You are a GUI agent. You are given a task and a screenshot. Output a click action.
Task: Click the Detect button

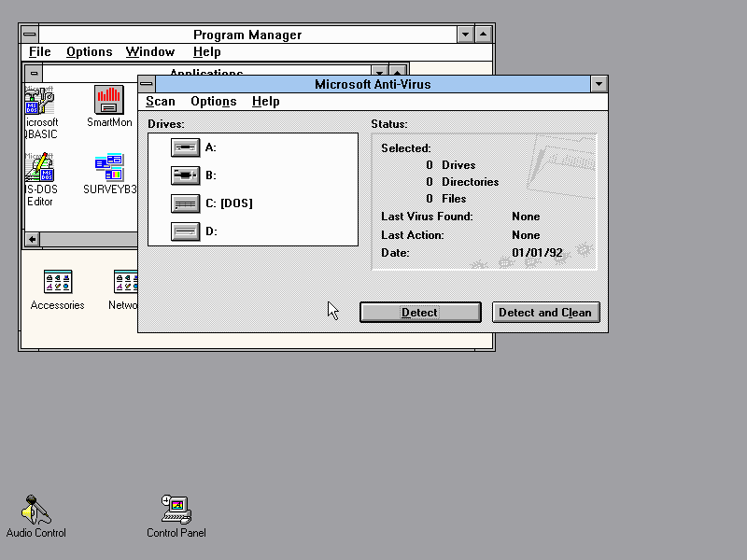click(420, 313)
